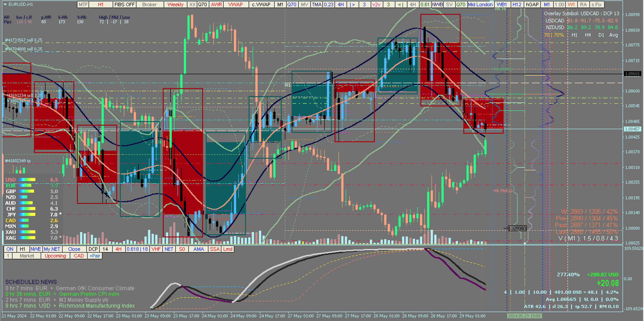This screenshot has height=321, width=644.
Task: Expand the EURUSD,H1 chart triangle
Action: tap(5, 4)
